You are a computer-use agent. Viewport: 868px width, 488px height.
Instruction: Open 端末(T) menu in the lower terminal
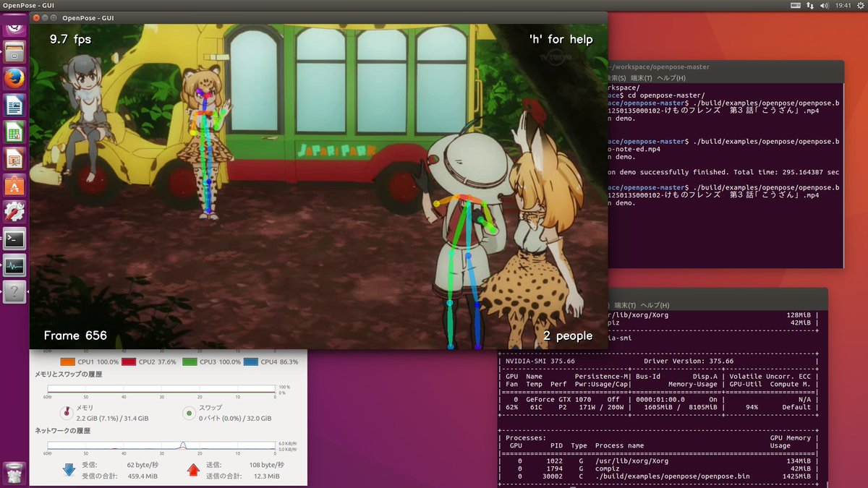pyautogui.click(x=625, y=305)
